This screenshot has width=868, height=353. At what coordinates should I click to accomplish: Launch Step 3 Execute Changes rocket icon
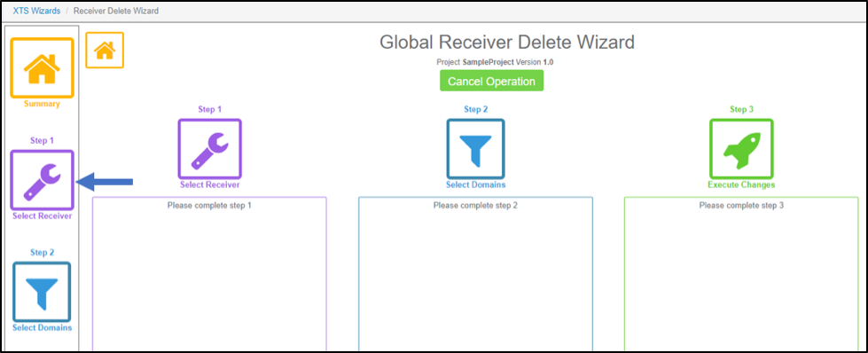[741, 149]
